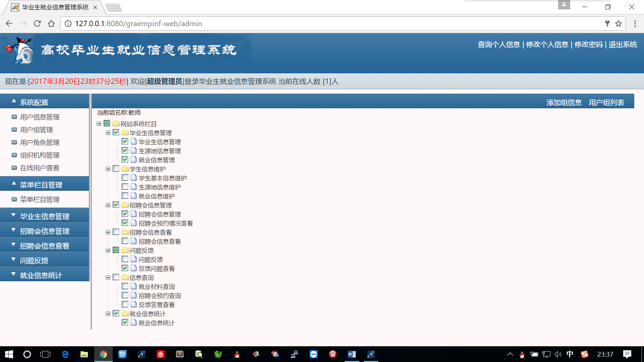
Task: Click the browser reload icon
Action: (x=37, y=23)
